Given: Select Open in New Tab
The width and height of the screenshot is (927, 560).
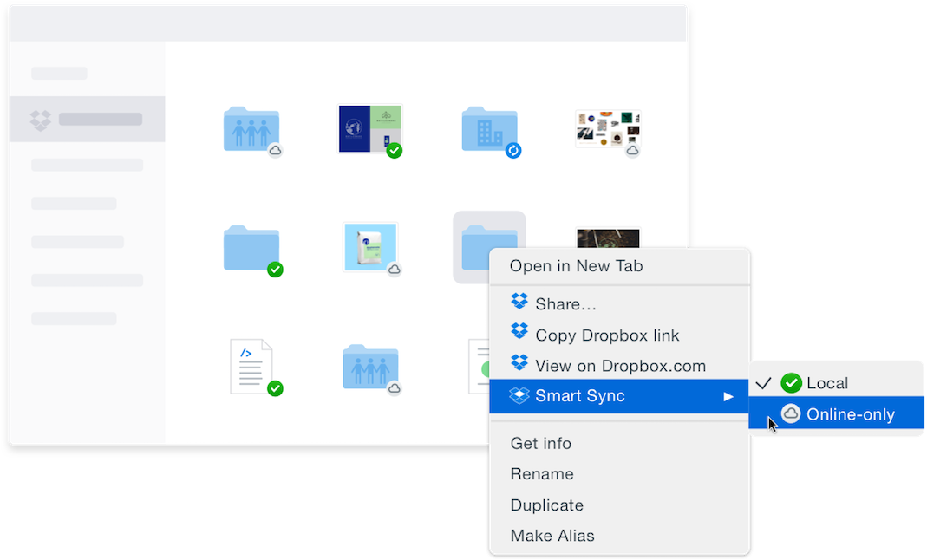Looking at the screenshot, I should pyautogui.click(x=576, y=266).
